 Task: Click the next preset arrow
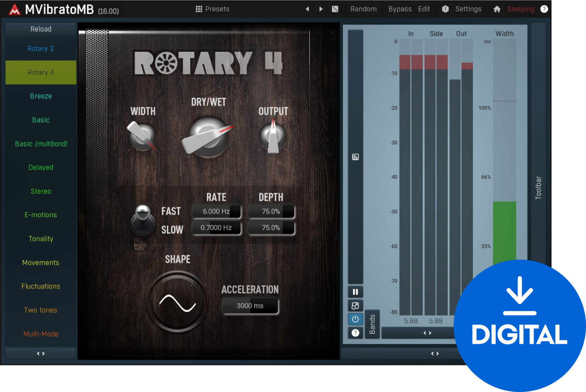pyautogui.click(x=321, y=9)
